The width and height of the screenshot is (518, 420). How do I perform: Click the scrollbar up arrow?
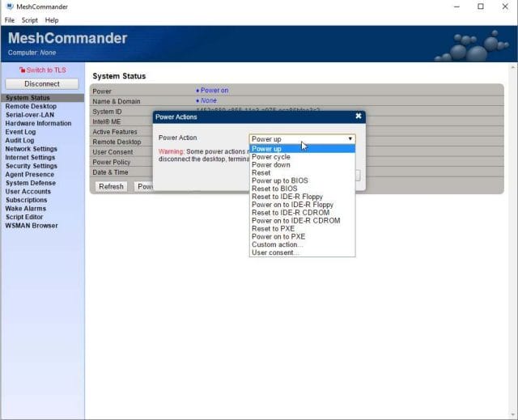[513, 67]
